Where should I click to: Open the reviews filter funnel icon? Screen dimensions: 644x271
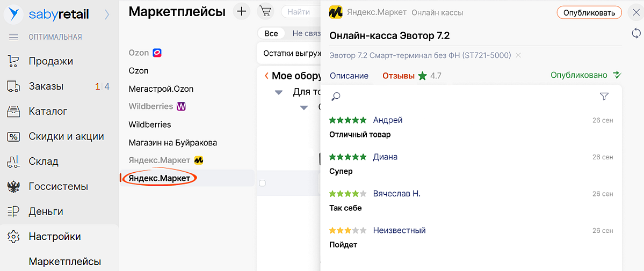pos(604,97)
